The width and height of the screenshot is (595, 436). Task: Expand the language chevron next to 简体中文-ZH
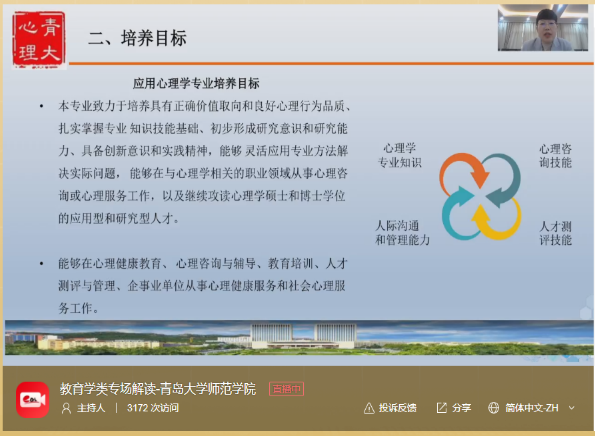click(x=572, y=408)
